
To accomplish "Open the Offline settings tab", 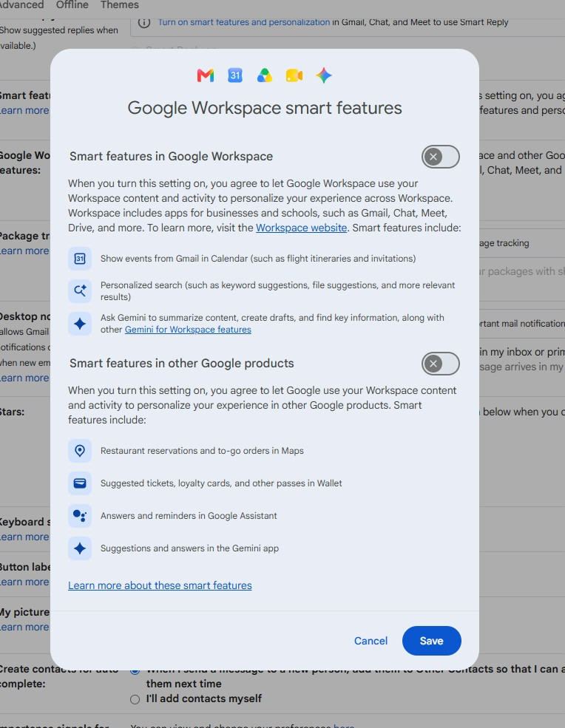I will click(x=72, y=5).
